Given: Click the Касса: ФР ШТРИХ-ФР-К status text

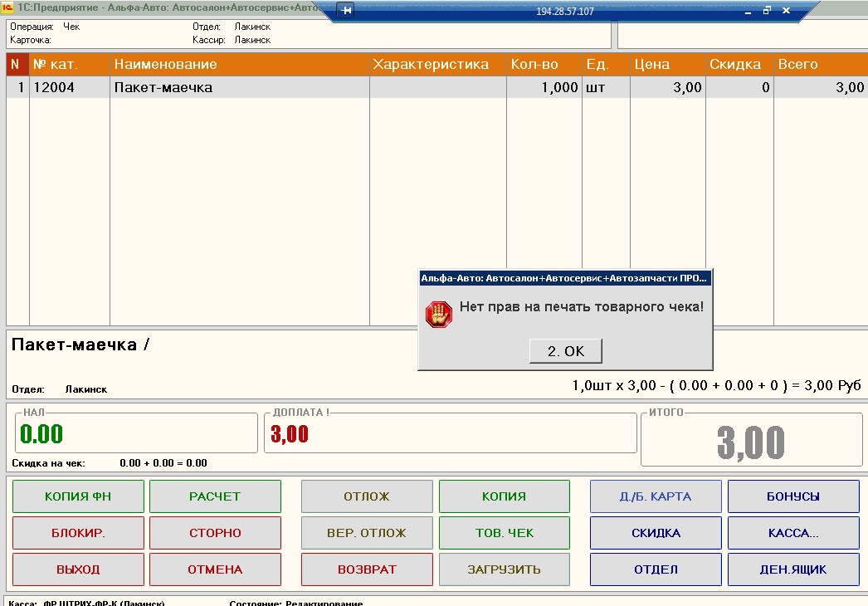Looking at the screenshot, I should (x=86, y=603).
